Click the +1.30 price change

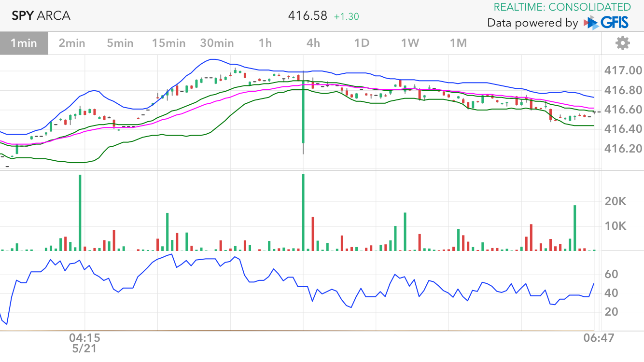[x=346, y=16]
